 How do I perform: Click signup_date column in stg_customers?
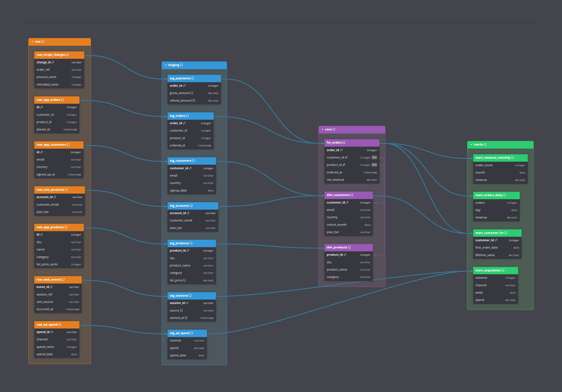point(192,191)
